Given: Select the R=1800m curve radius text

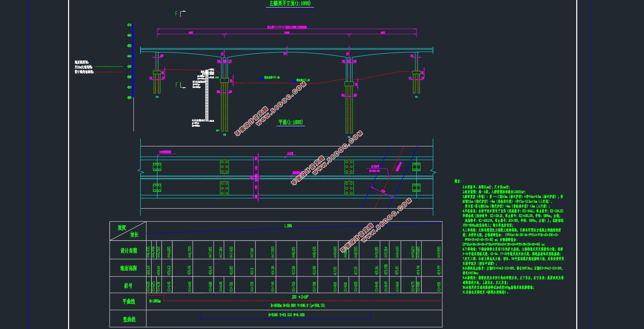Looking at the screenshot, I should (155, 301).
